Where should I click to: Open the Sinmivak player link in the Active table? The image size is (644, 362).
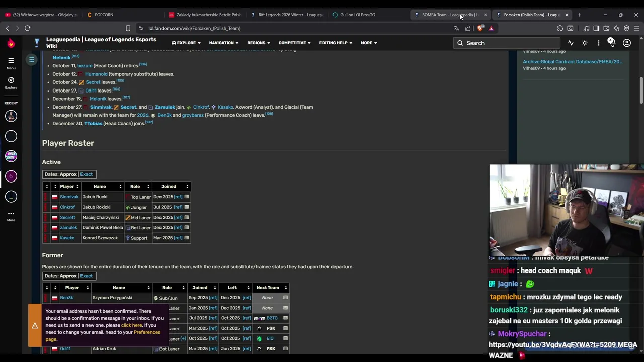point(69,197)
